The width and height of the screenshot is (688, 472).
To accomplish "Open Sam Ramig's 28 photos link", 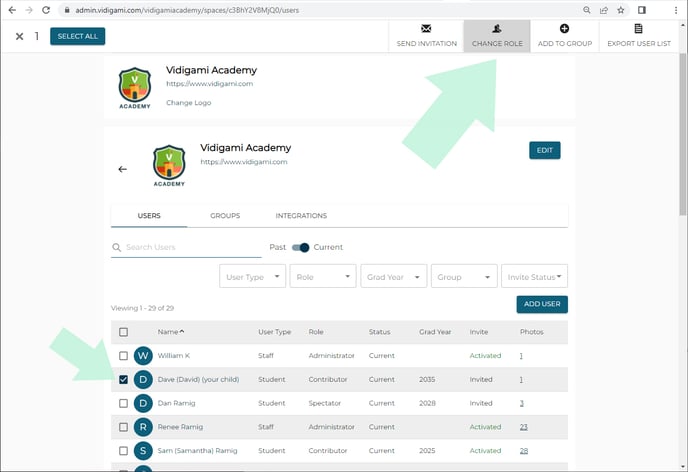I will 523,451.
